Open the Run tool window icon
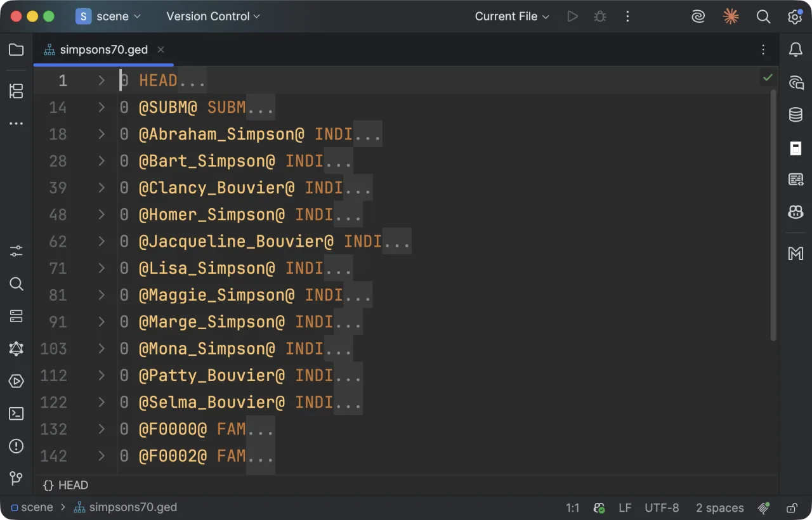The height and width of the screenshot is (520, 812). point(16,381)
